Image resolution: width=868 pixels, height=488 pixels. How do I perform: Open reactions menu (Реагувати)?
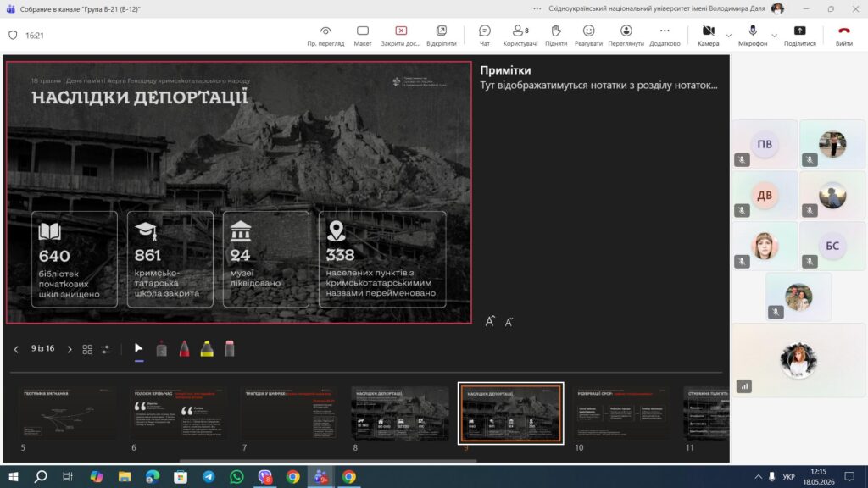click(588, 36)
